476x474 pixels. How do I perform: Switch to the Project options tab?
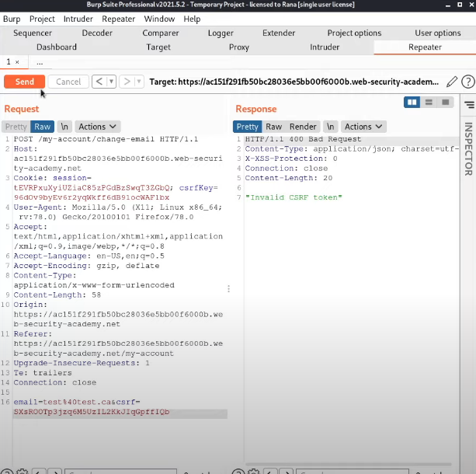point(354,33)
